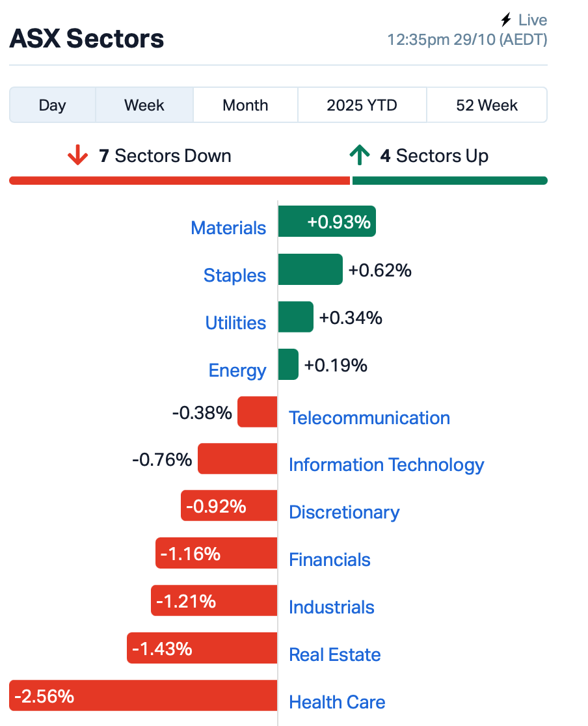Open the Health Care sector link
This screenshot has height=726, width=588.
(337, 703)
